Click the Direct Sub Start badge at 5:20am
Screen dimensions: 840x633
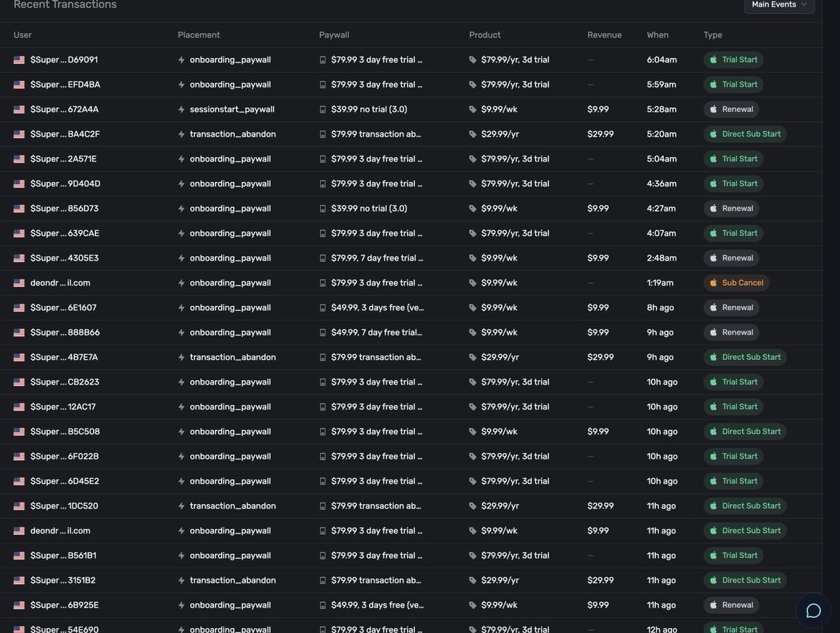[745, 134]
